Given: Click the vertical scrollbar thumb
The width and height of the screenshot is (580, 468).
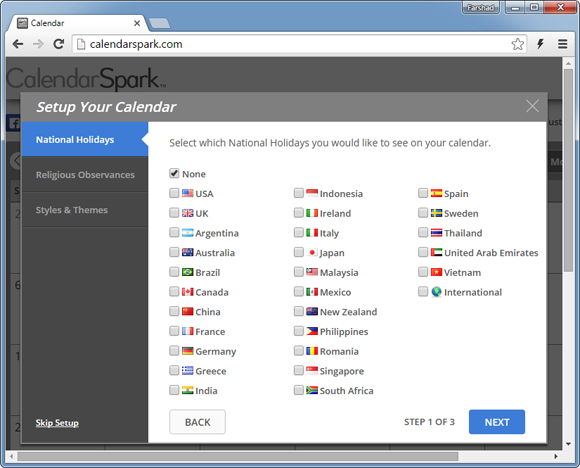Looking at the screenshot, I should pyautogui.click(x=568, y=170).
